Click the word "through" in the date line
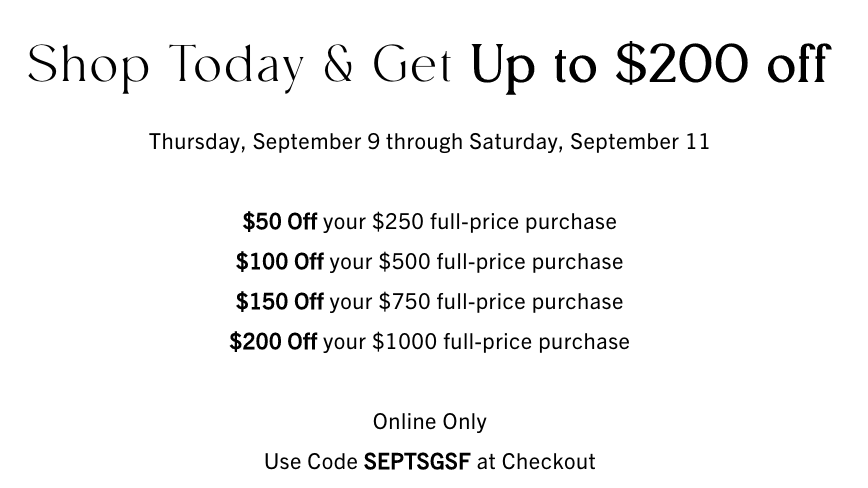Image resolution: width=868 pixels, height=488 pixels. 425,142
